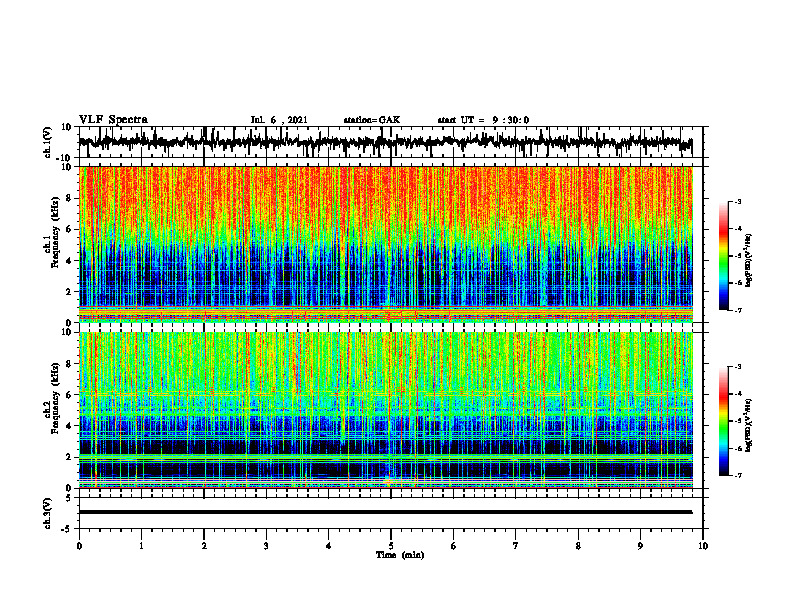The width and height of the screenshot is (792, 612).
Task: Click the ch.1 spectrogram color bar
Action: click(x=724, y=256)
